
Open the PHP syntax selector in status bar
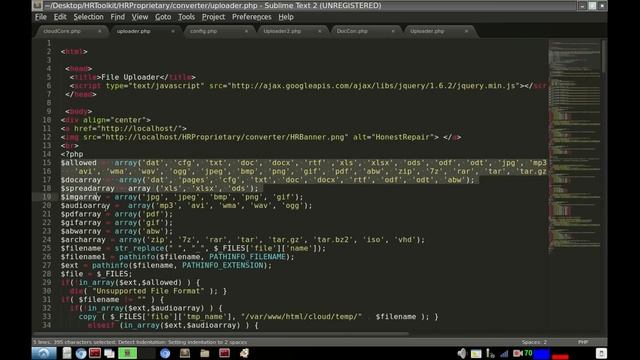pyautogui.click(x=583, y=342)
